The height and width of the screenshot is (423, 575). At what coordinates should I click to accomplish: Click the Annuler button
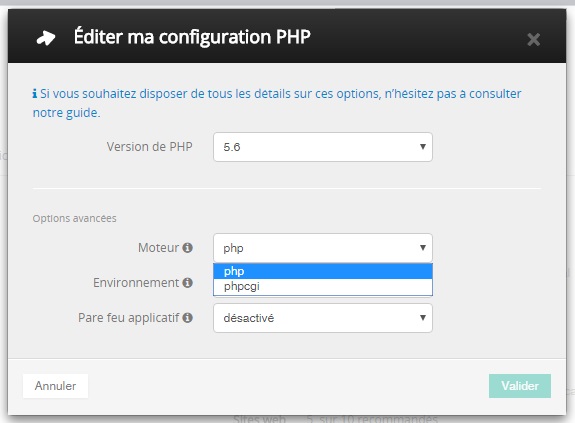tap(55, 386)
